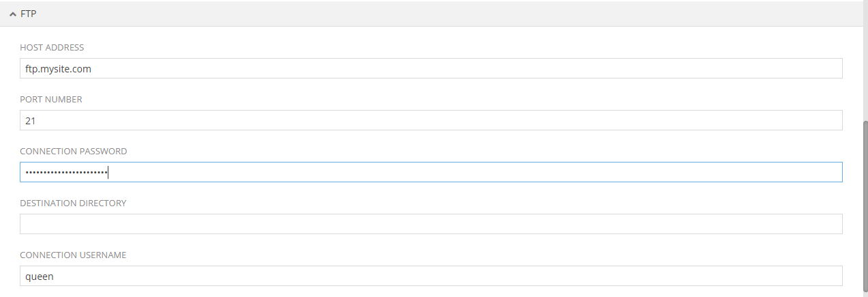
Task: Focus the empty Destination Directory field
Action: pyautogui.click(x=431, y=224)
